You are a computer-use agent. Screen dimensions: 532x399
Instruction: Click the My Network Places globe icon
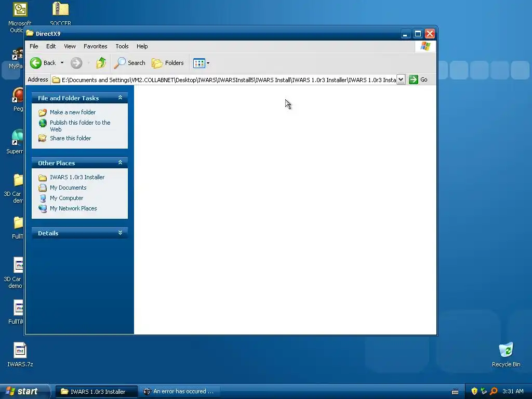(x=43, y=208)
